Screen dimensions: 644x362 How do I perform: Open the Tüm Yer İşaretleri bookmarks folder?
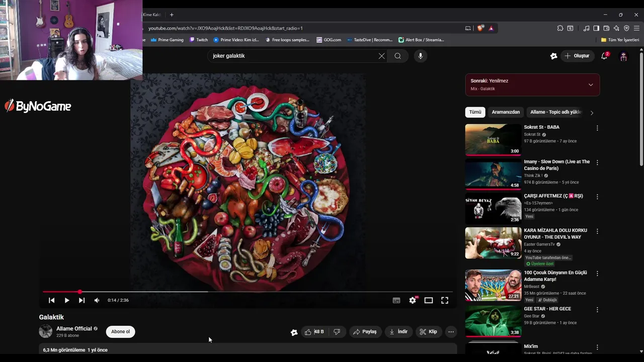click(620, 40)
